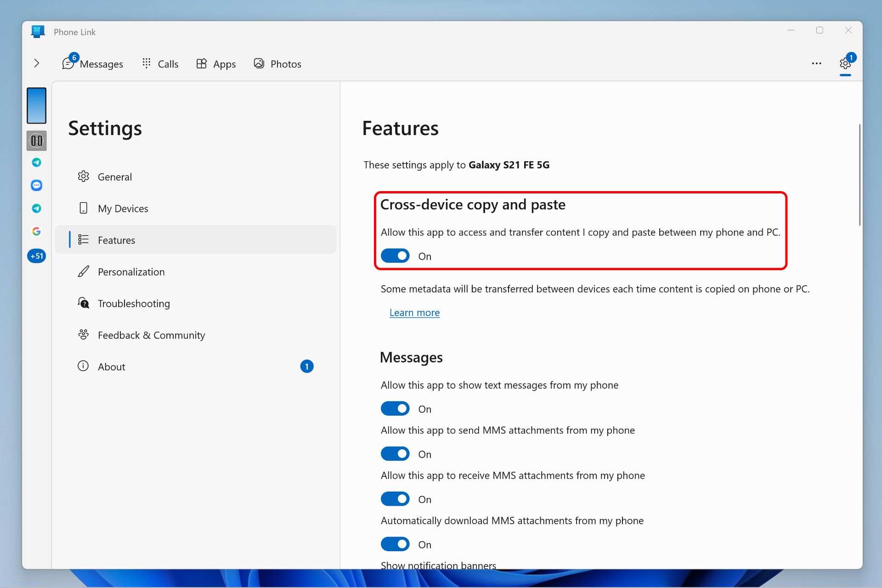
Task: Click the Apps grid icon
Action: [x=201, y=63]
